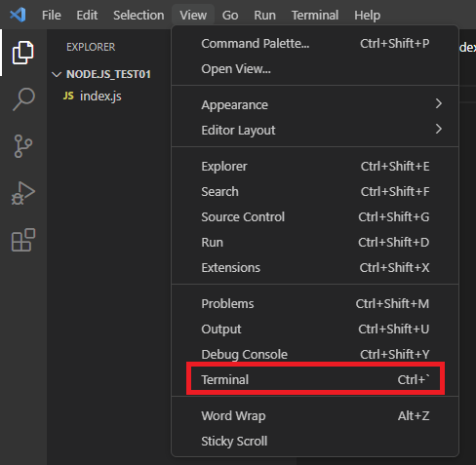Screen dimensions: 476x465
Task: Open the Explorer activity bar icon
Action: [x=23, y=53]
